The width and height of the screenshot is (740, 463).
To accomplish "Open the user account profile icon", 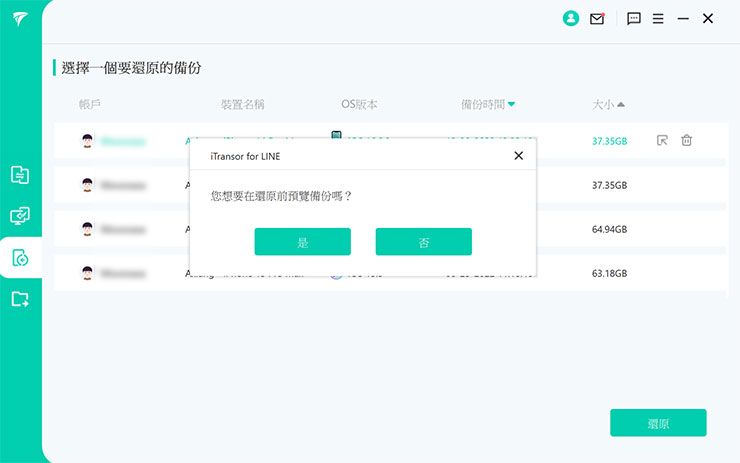I will point(571,18).
